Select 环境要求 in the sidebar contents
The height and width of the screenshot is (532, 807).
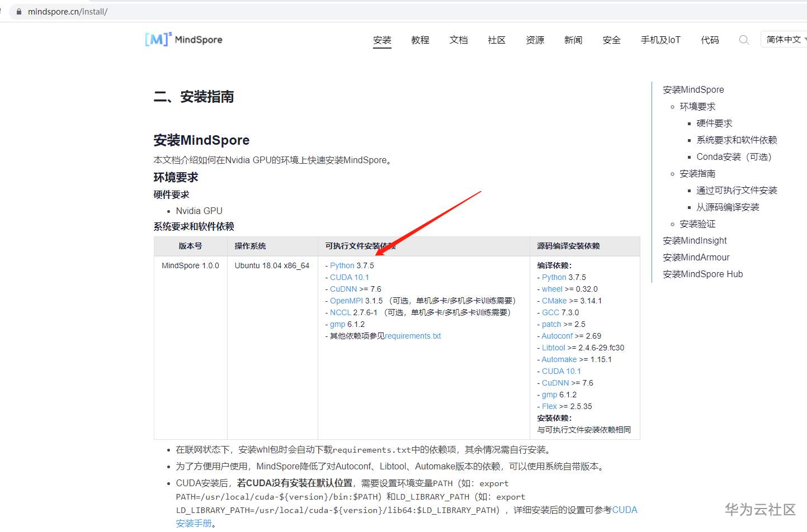tap(697, 106)
